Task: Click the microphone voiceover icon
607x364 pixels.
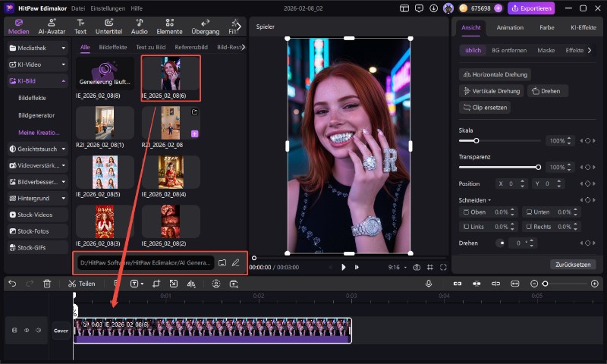Action: tap(429, 283)
